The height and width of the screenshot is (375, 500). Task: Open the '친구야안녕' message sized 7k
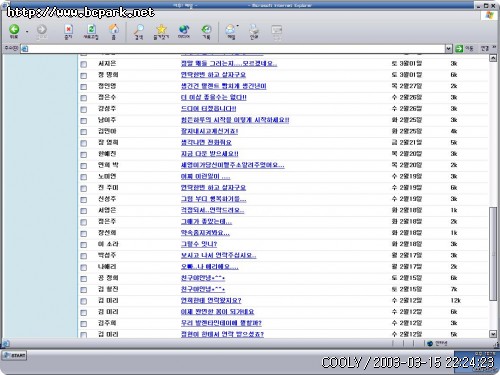(x=203, y=289)
